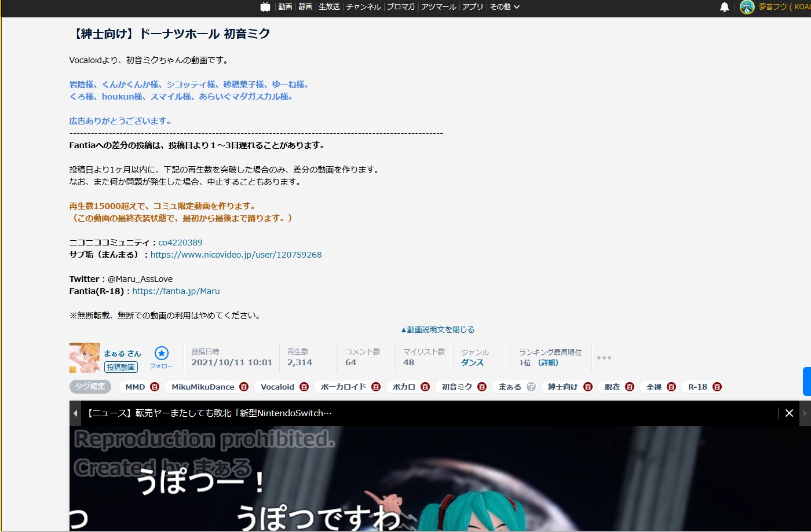Open the アプリ menu item

473,7
